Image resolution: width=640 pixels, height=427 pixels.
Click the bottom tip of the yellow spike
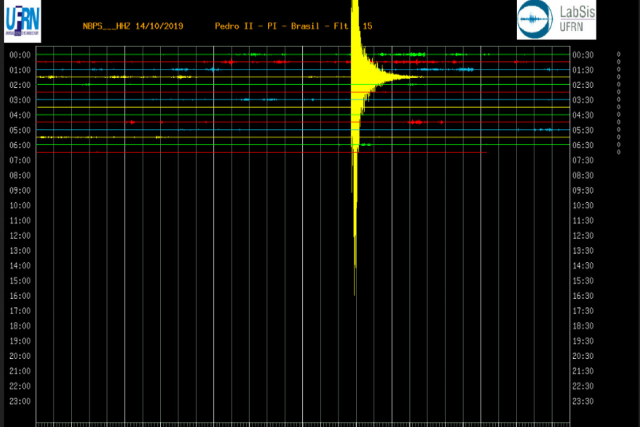355,293
